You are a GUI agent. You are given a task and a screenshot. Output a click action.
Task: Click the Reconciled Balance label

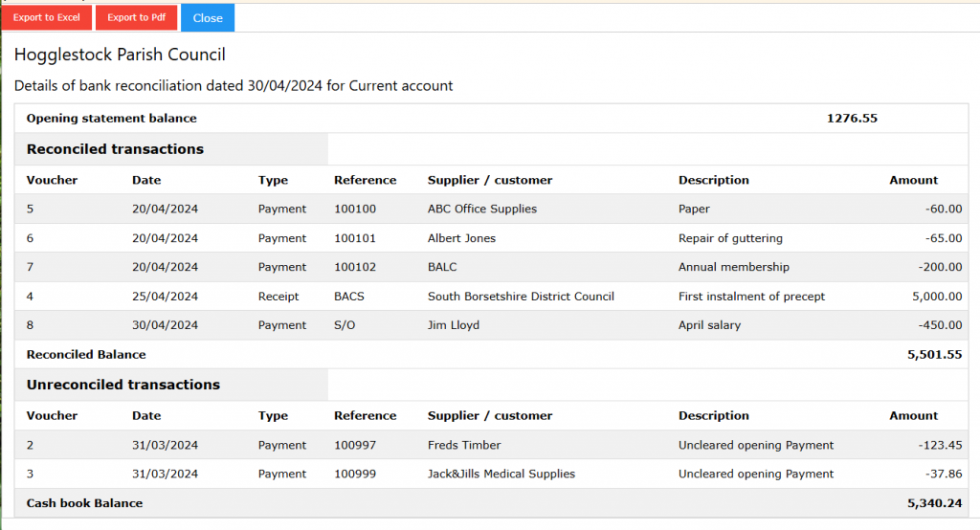pyautogui.click(x=85, y=354)
